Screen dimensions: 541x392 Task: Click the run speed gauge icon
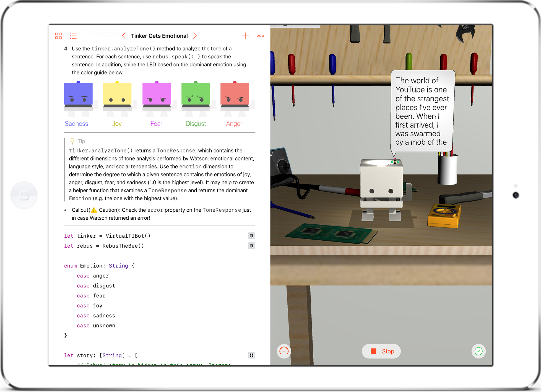284,351
